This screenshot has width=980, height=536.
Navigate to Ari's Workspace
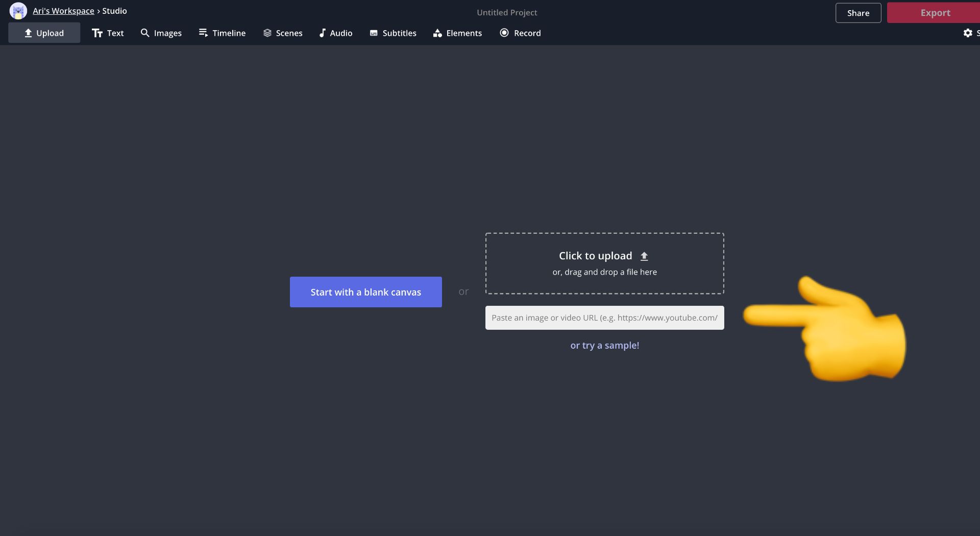click(x=63, y=10)
